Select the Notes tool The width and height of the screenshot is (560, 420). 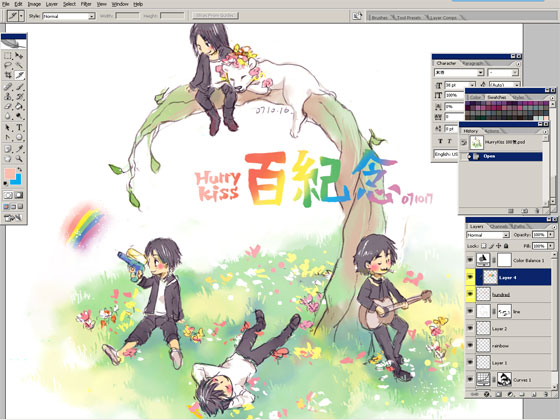tap(8, 149)
